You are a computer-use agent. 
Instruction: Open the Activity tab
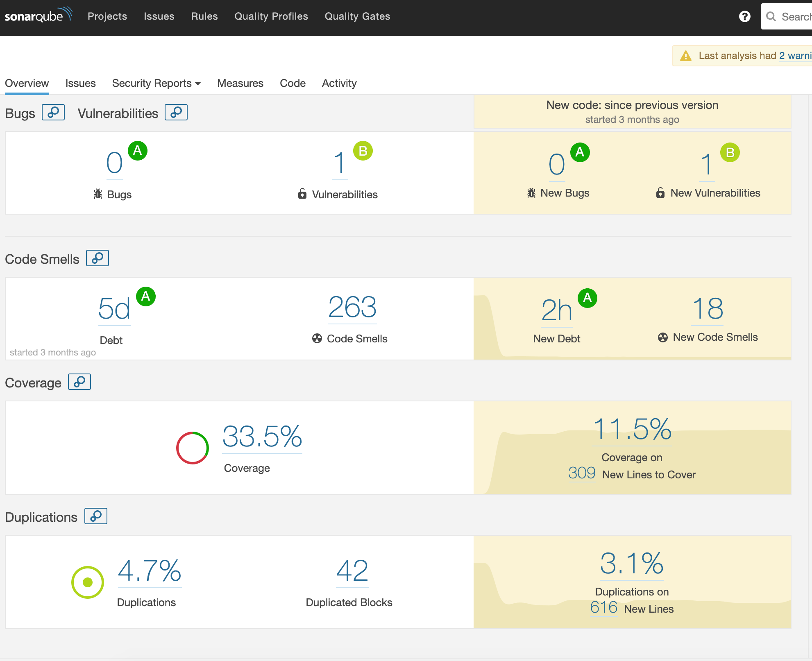pyautogui.click(x=339, y=83)
